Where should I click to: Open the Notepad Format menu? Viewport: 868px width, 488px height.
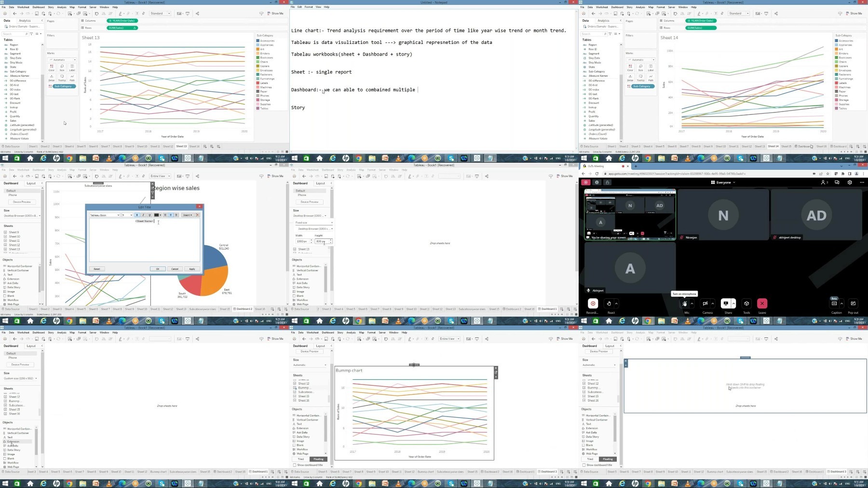coord(309,7)
